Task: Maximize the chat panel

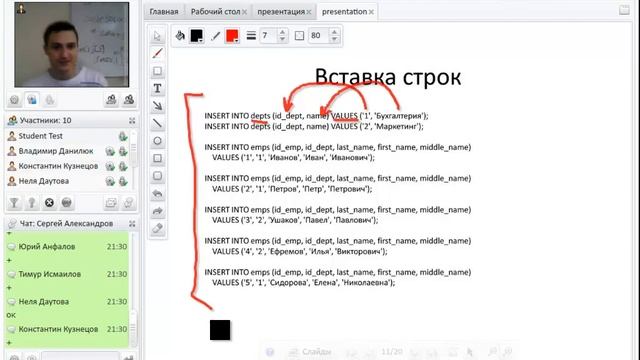Action: tap(132, 224)
